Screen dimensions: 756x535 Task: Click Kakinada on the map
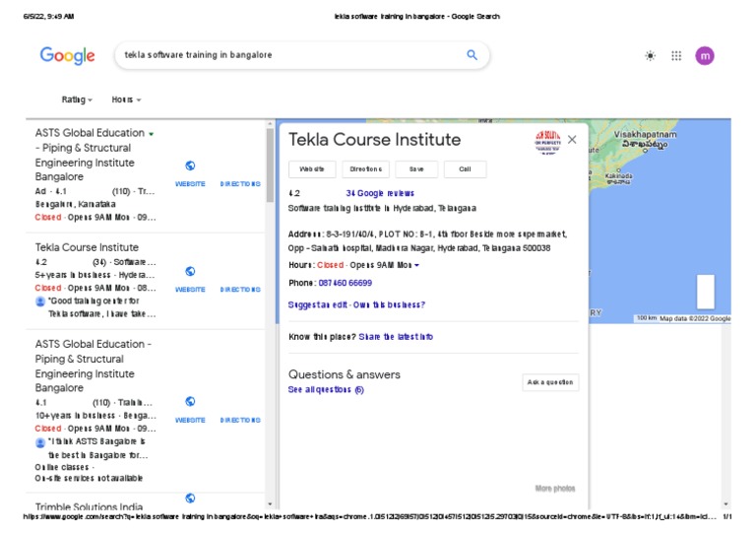coord(618,178)
